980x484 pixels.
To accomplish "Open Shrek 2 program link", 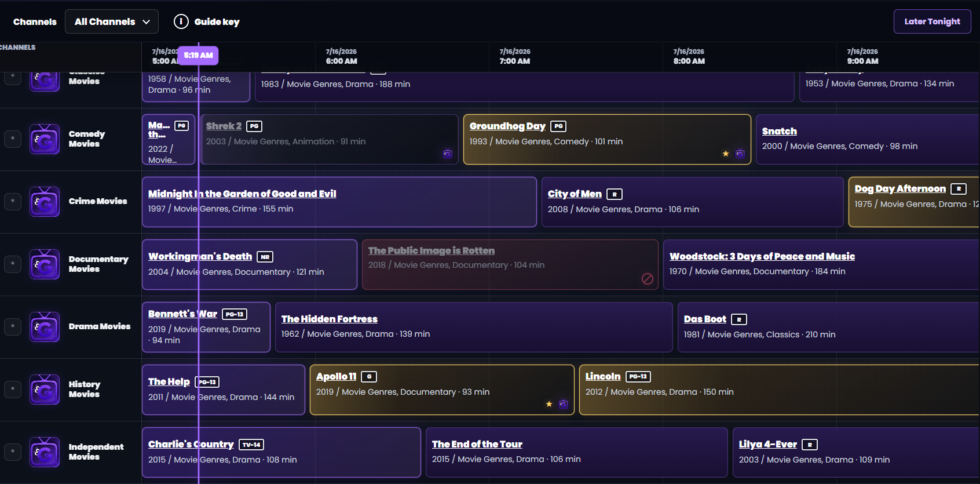I will point(224,126).
